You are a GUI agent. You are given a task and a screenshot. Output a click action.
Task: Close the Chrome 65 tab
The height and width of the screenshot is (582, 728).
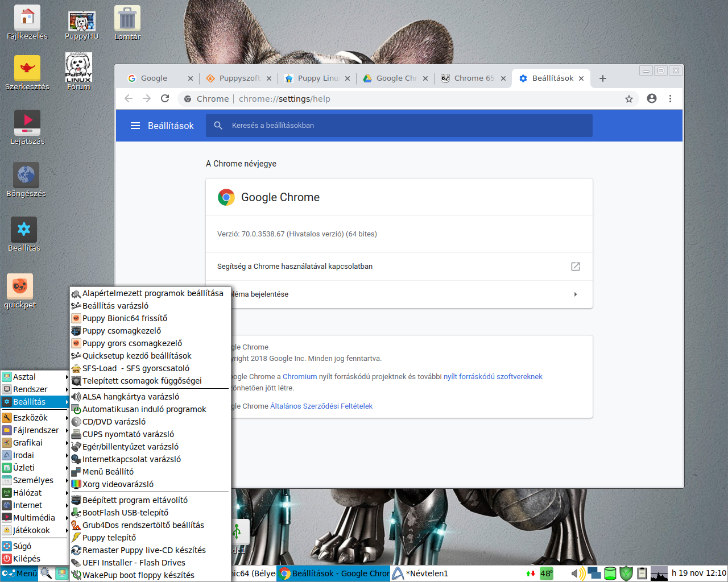(x=503, y=78)
